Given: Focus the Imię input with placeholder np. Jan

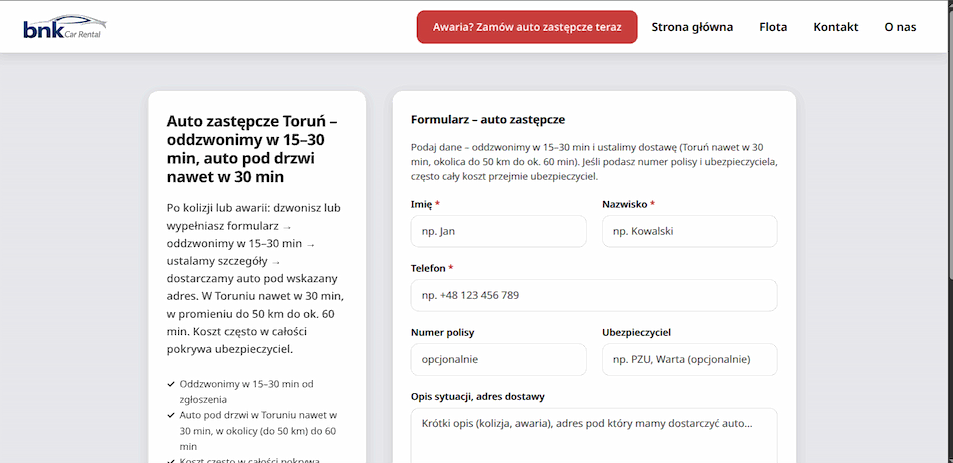Looking at the screenshot, I should coord(498,231).
